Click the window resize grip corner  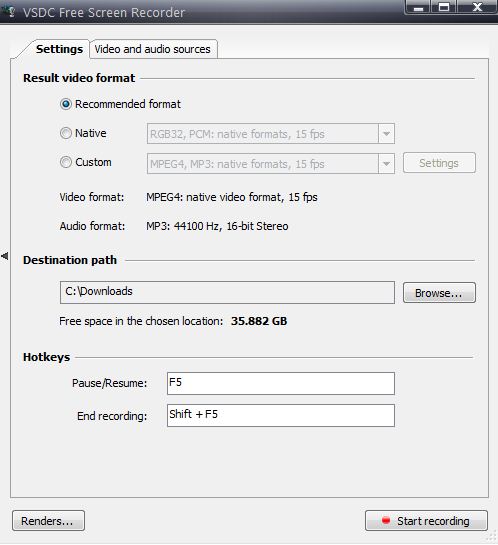492,536
